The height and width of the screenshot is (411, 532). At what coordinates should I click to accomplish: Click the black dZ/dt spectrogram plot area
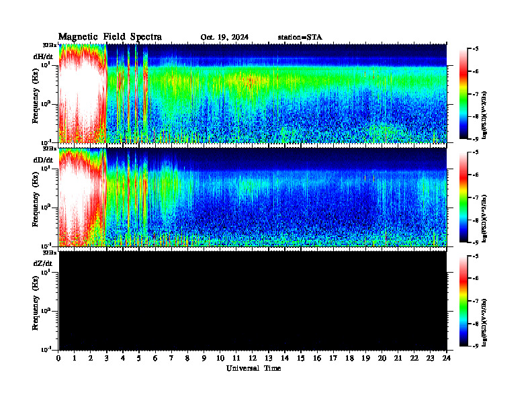(x=253, y=300)
